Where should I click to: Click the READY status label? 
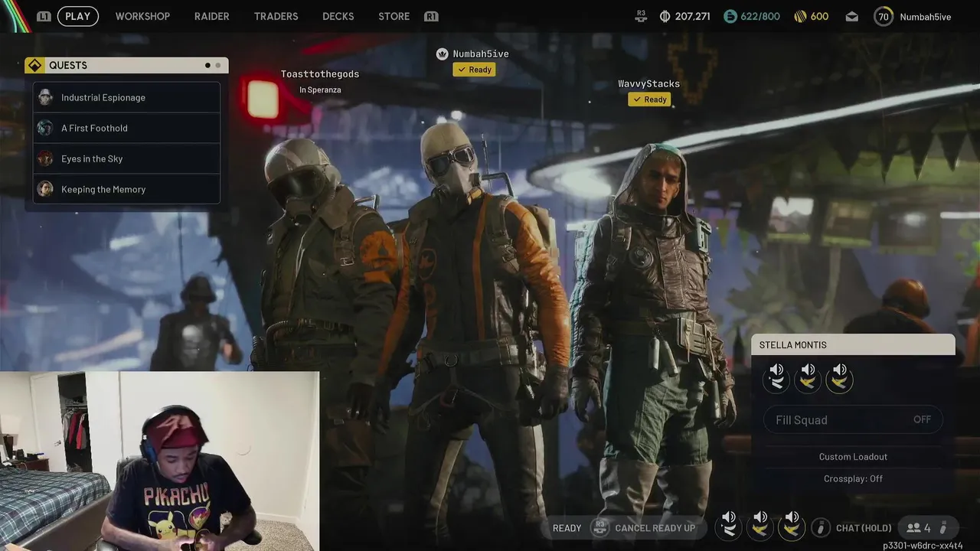(567, 528)
